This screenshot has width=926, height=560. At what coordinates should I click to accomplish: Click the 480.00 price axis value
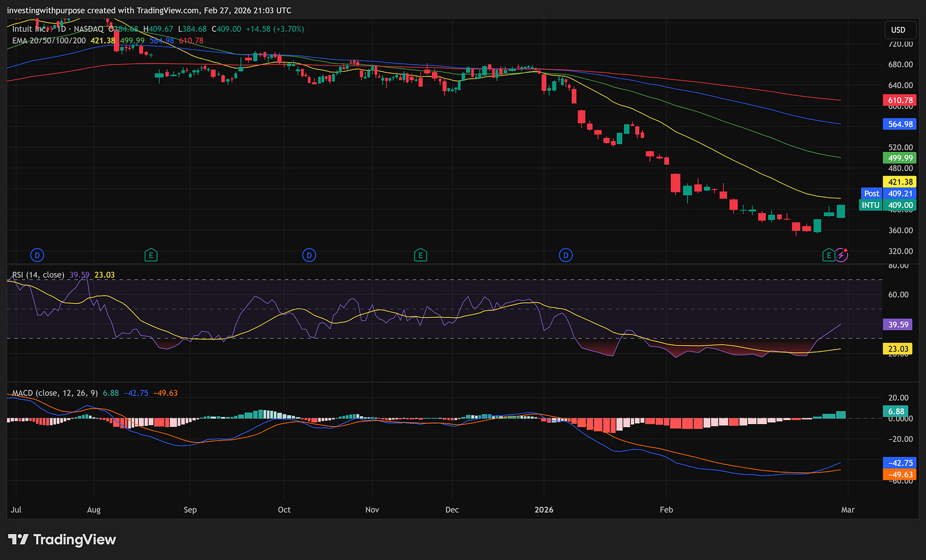(900, 168)
